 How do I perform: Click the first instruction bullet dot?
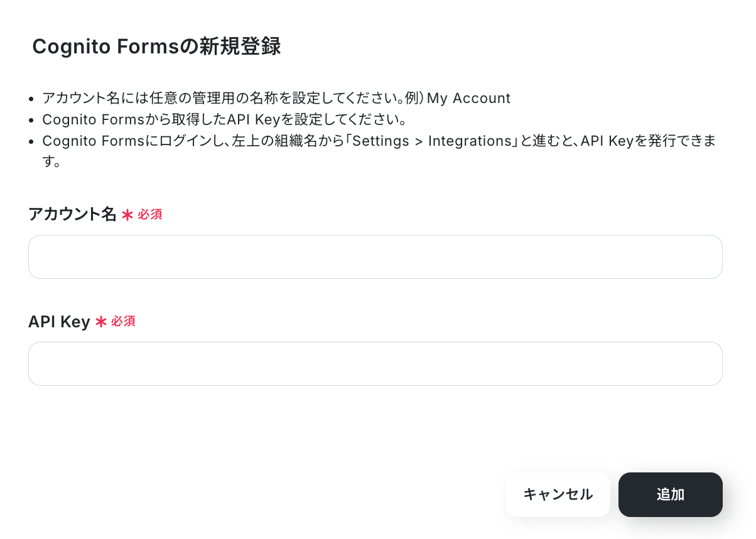32,99
